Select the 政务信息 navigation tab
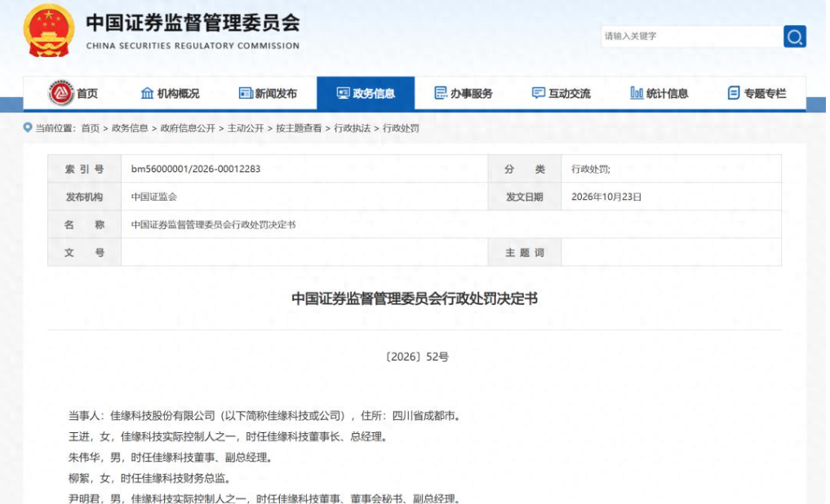Screen dimensions: 830x504 366,94
